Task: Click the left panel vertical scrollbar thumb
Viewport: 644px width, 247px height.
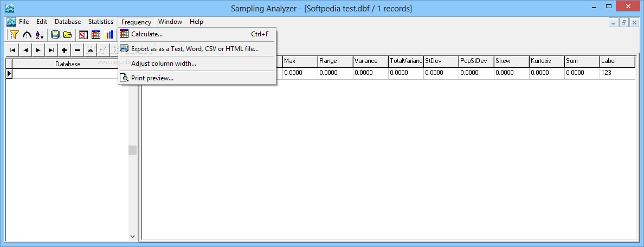Action: 132,150
